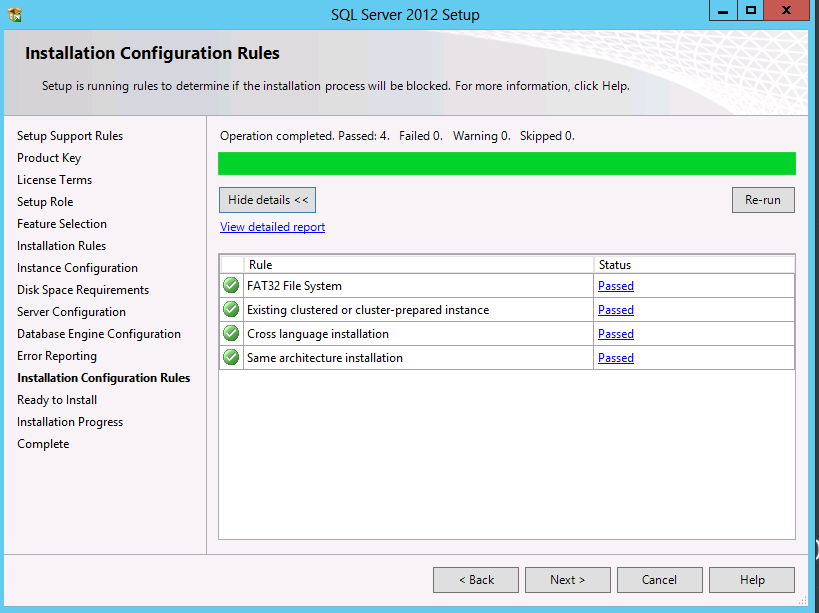Image resolution: width=819 pixels, height=613 pixels.
Task: Open Passed link for Existing clustered instance rule
Action: (616, 310)
